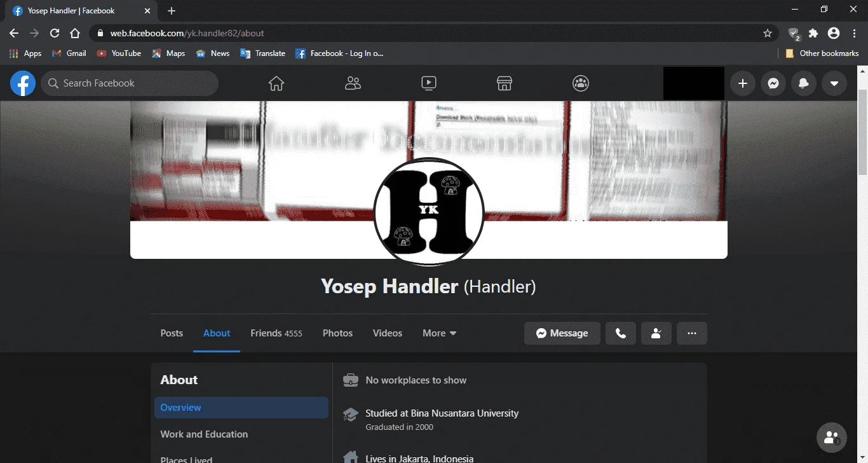Click the phone call button on profile
The image size is (868, 463).
coord(621,333)
